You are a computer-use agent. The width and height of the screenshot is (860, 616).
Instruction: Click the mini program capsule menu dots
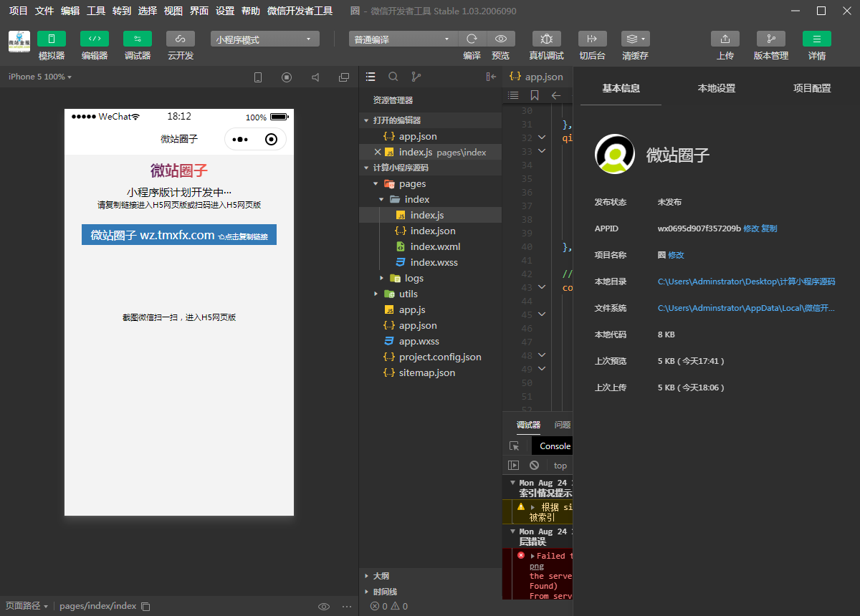coord(240,140)
